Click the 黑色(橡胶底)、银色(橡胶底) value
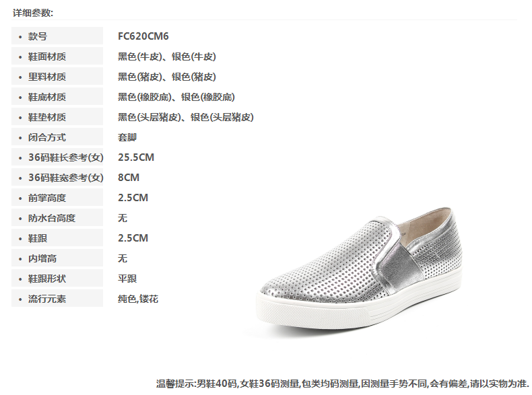Image resolution: width=532 pixels, height=395 pixels. coord(176,97)
